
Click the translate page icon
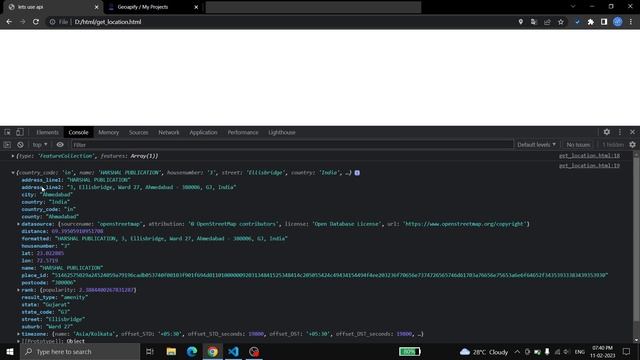(x=534, y=22)
